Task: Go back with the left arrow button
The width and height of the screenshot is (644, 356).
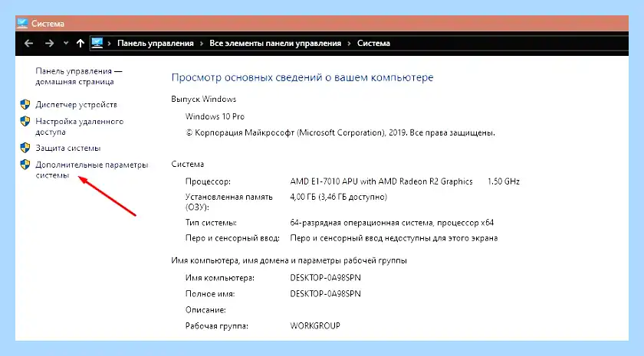Action: point(28,43)
